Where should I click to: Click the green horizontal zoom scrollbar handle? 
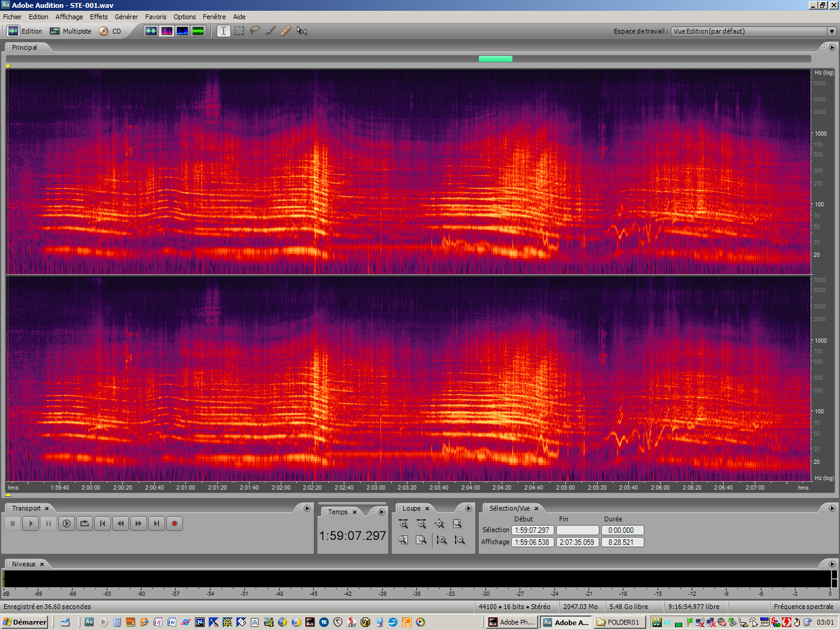[495, 59]
